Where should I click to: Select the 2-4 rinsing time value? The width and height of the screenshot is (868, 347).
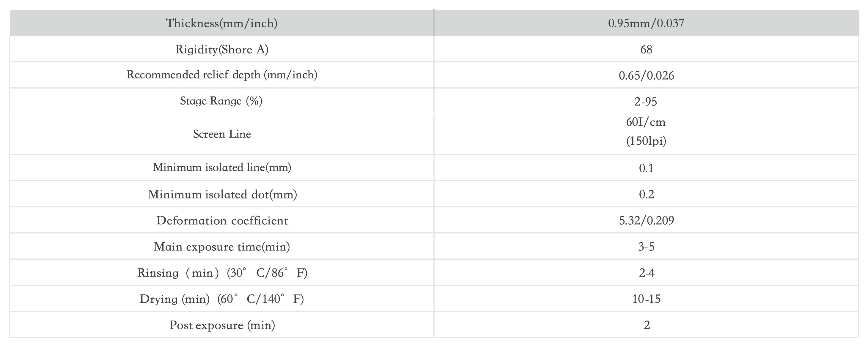pos(647,272)
